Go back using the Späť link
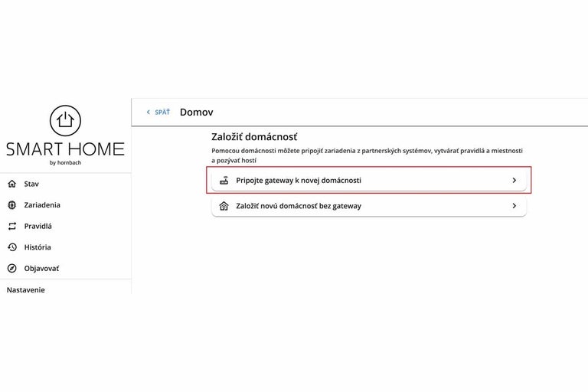 point(162,113)
